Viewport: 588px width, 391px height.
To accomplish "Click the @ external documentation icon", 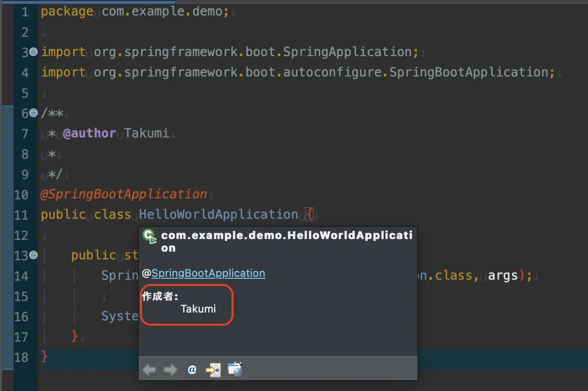I will point(192,369).
